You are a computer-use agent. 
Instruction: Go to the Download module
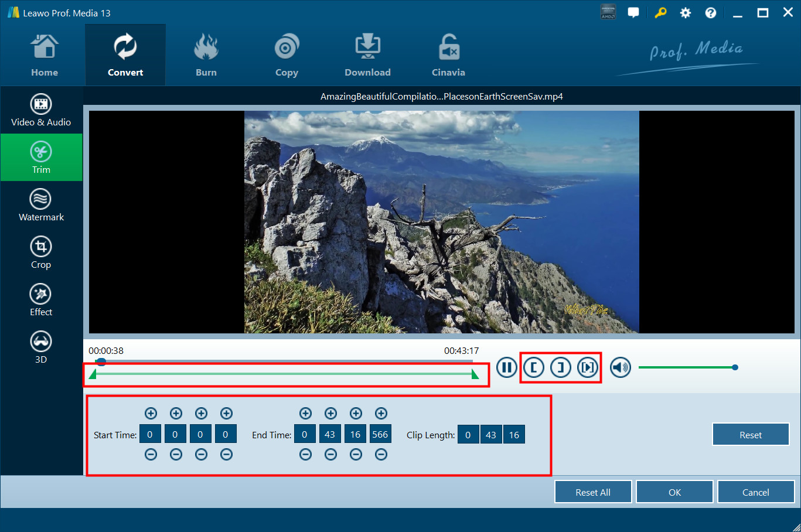(367, 56)
